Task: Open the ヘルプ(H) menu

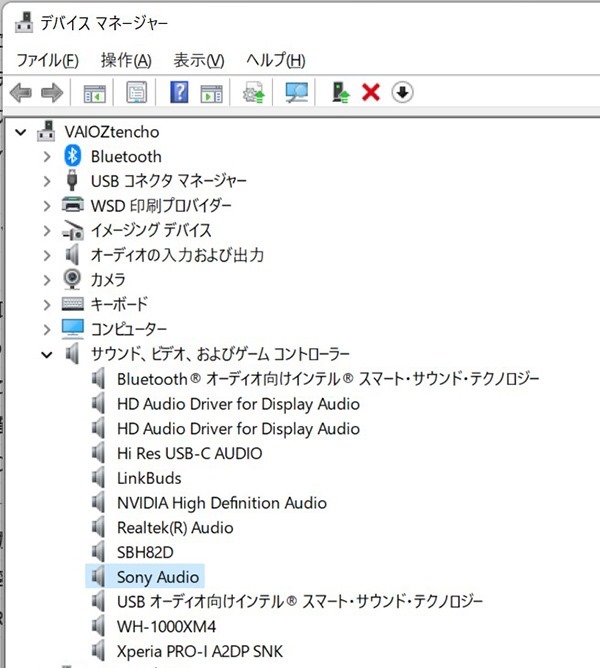Action: coord(276,60)
